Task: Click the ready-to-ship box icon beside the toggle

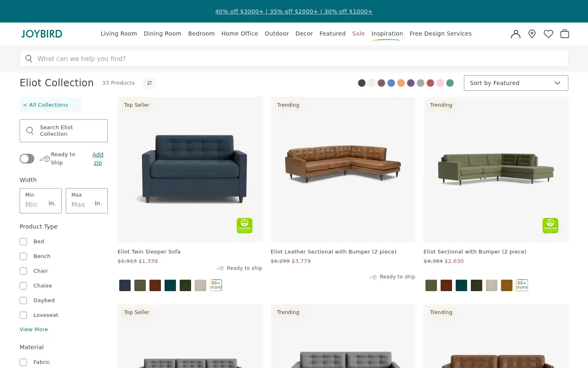Action: 45,159
